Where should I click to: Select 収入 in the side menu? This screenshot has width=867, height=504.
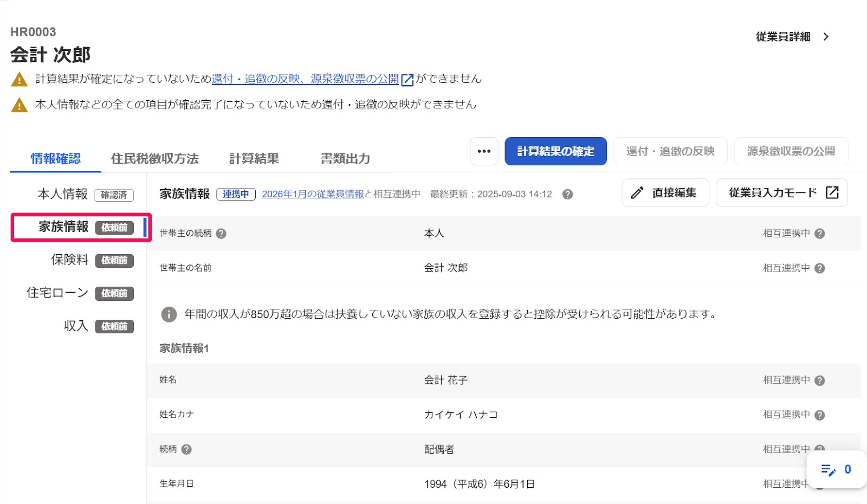click(76, 326)
